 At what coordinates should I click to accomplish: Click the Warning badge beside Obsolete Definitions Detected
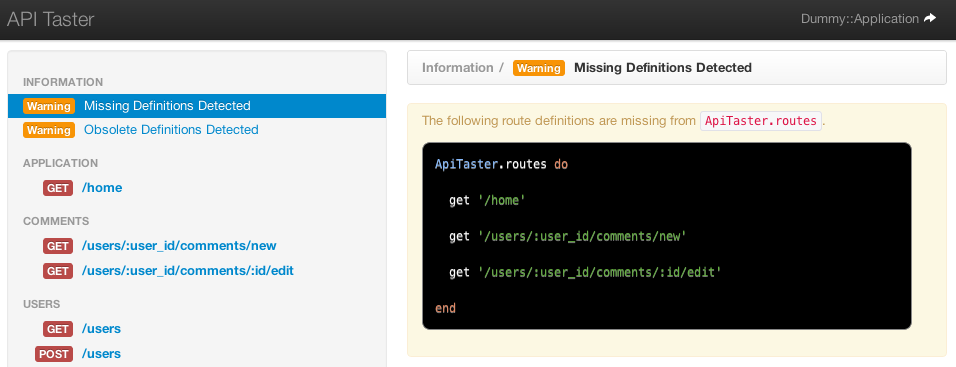[x=49, y=130]
